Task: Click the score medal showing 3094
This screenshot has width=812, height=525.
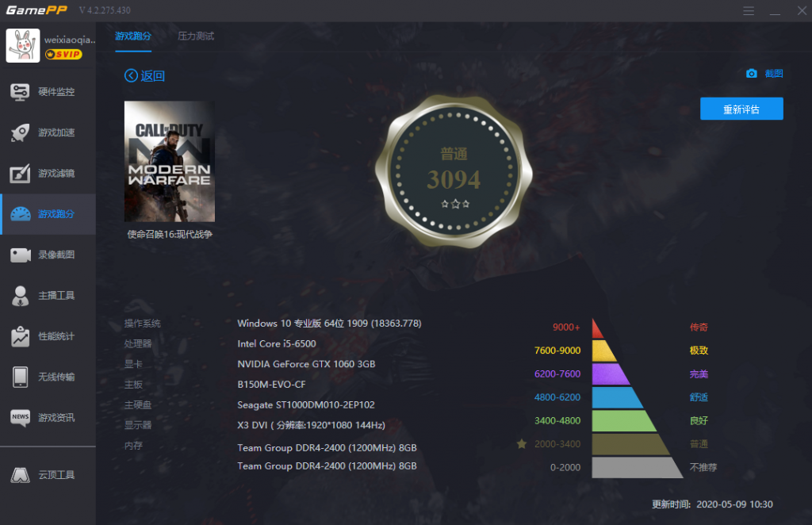Action: click(x=454, y=171)
